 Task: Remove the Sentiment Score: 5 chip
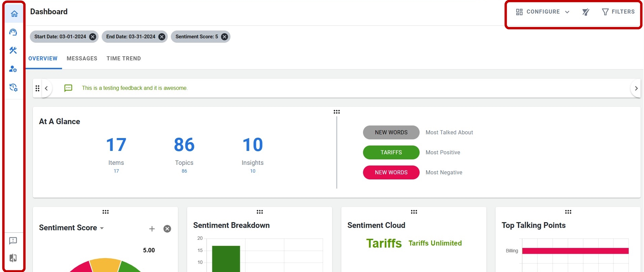224,37
